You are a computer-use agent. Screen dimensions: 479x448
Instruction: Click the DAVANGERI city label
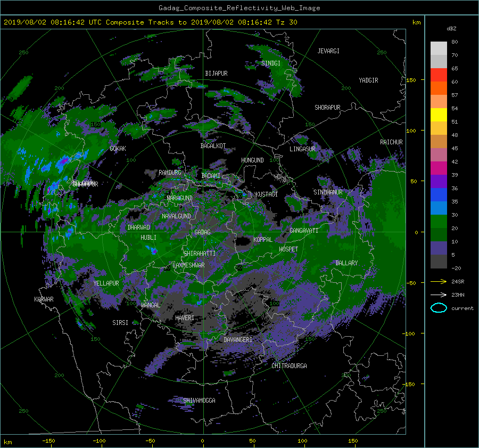coord(238,340)
